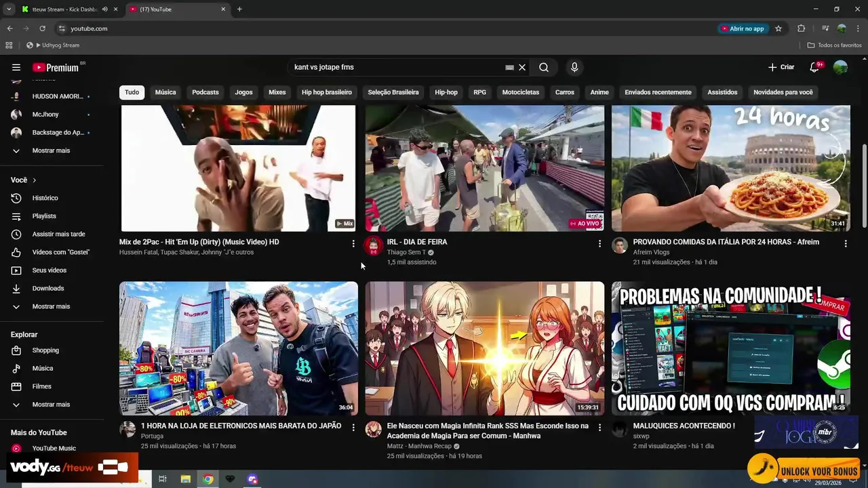Select the Podcasts filter chip
This screenshot has width=868, height=488.
tap(205, 92)
